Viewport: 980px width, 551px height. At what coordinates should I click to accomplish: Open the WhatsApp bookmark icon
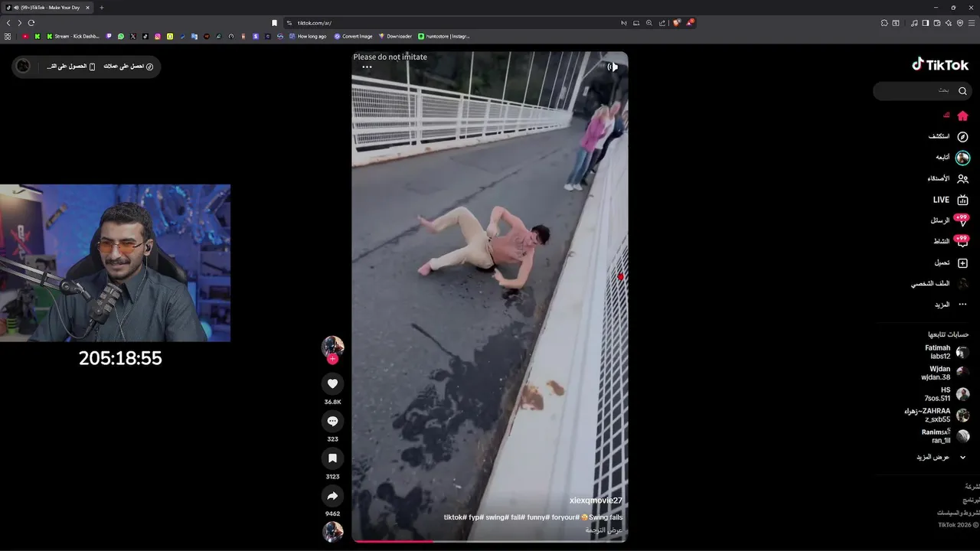[x=120, y=36]
